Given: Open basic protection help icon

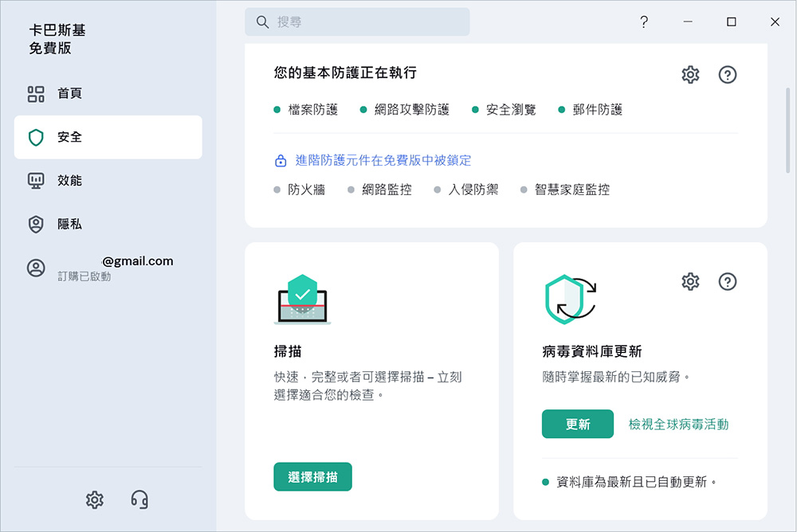Looking at the screenshot, I should coord(728,75).
